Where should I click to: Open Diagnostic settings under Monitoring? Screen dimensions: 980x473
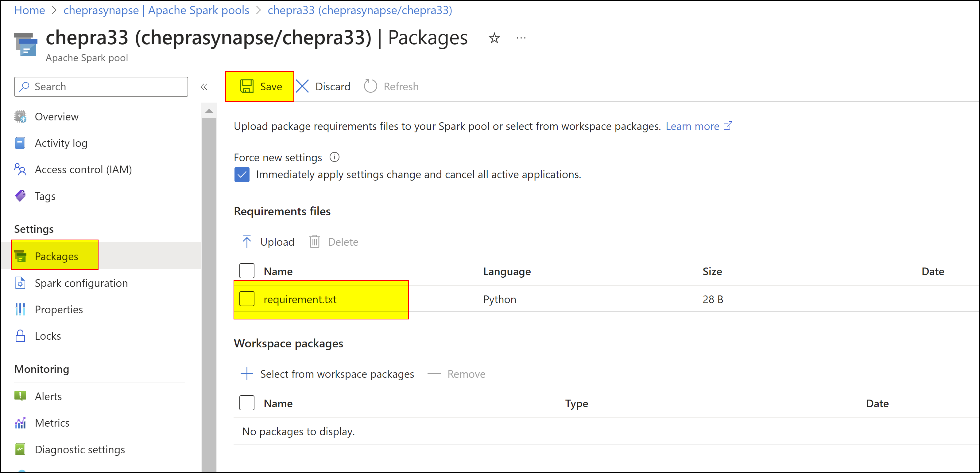(79, 449)
